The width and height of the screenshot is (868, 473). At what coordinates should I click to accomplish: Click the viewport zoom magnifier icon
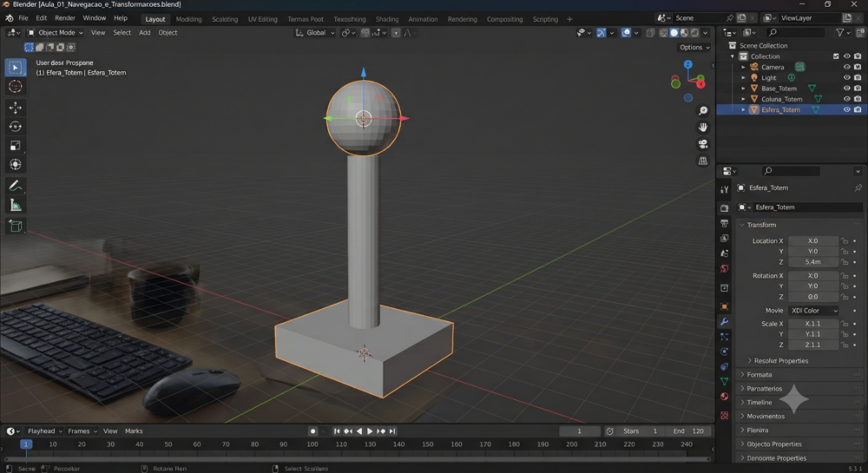click(x=703, y=111)
